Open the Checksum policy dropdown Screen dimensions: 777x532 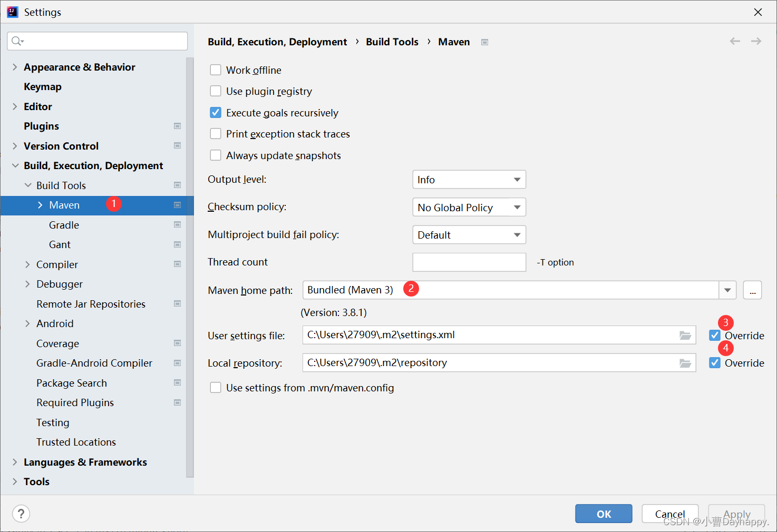pyautogui.click(x=469, y=207)
